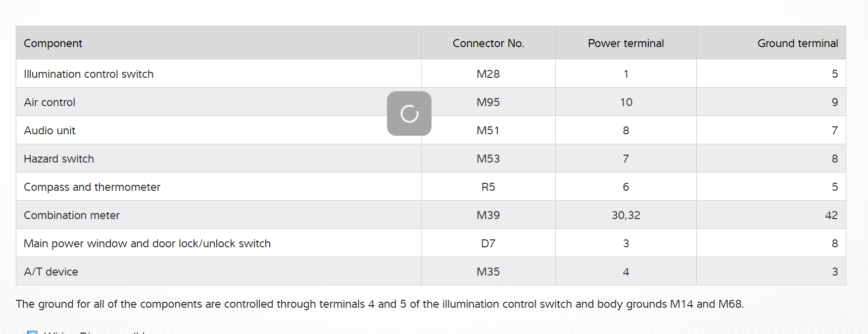The height and width of the screenshot is (334, 868).
Task: Click connector number M39
Action: tap(488, 215)
